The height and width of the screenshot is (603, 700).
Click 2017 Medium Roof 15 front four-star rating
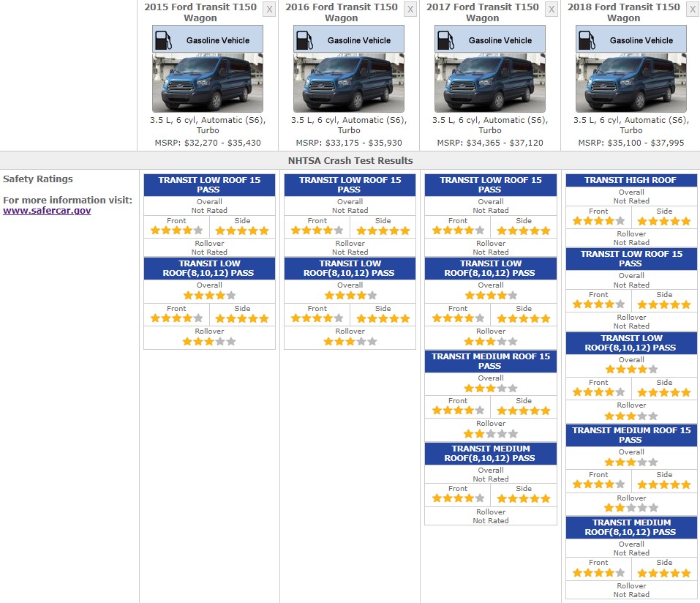click(x=458, y=411)
